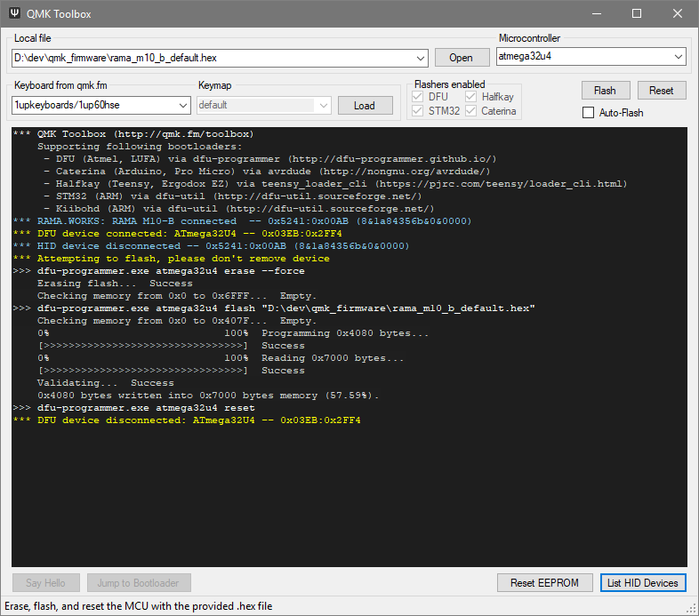Click the status bar text about Erase, flash, and reset
699x616 pixels.
pos(138,606)
